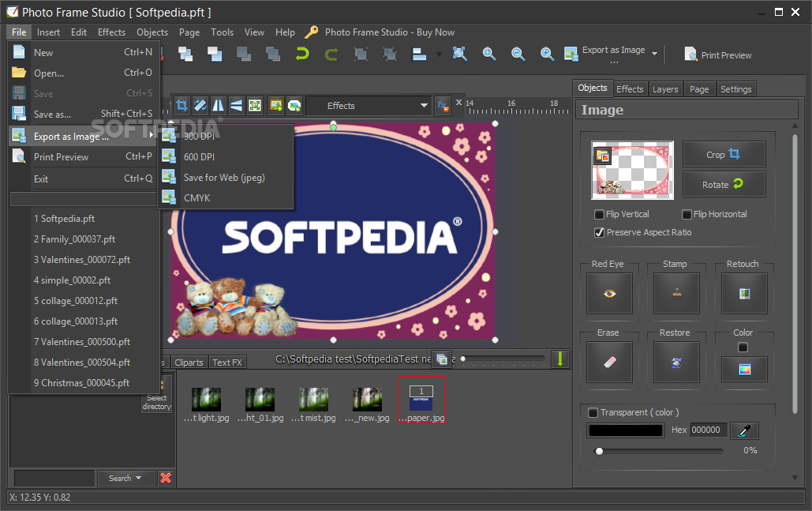Click the Group Objects icon in the toolbar

point(361,54)
